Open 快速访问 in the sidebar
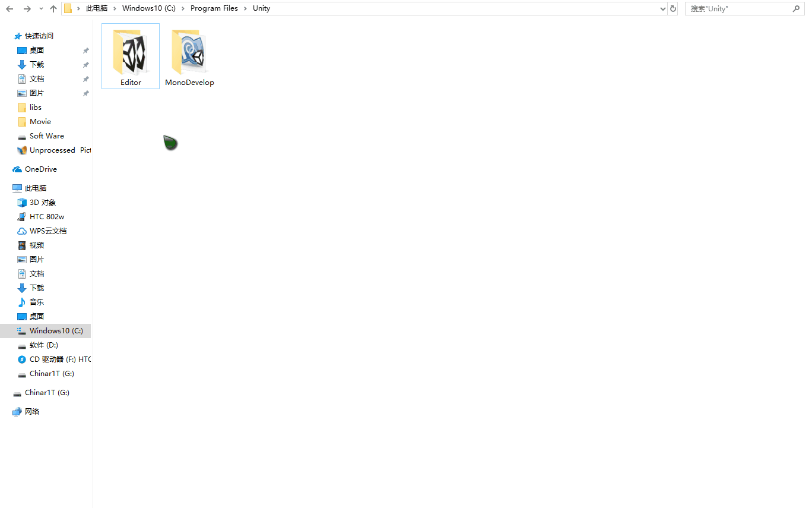Screen dimensions: 812x508 (x=39, y=36)
